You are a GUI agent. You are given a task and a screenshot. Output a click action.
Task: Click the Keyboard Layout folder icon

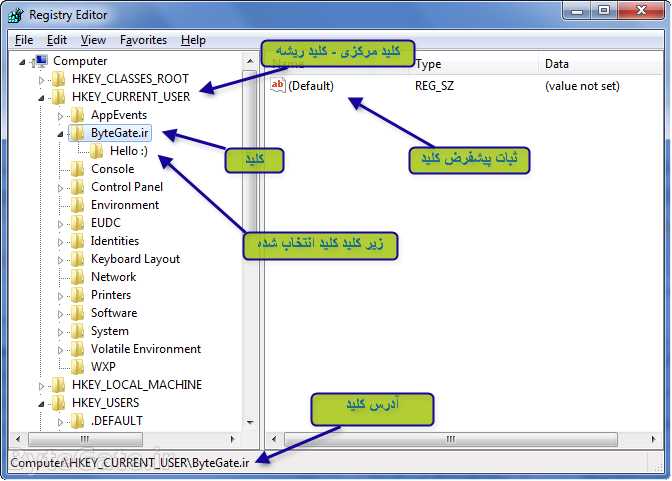pos(77,259)
